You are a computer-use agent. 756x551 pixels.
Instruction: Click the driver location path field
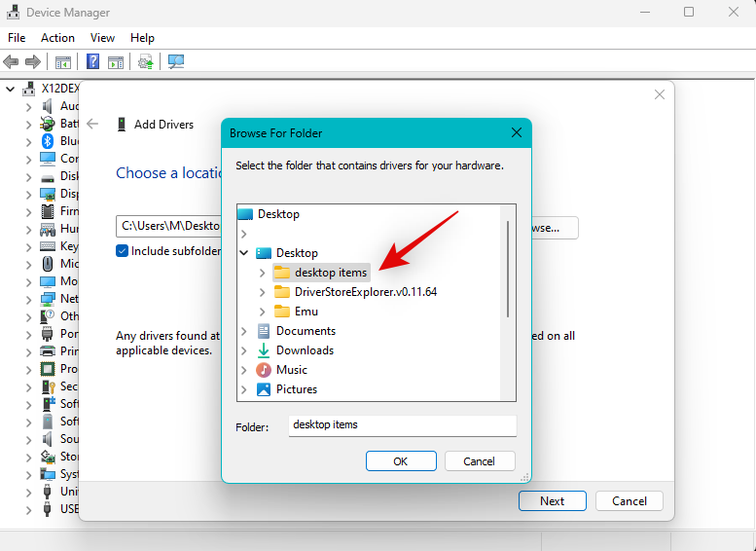tap(168, 226)
